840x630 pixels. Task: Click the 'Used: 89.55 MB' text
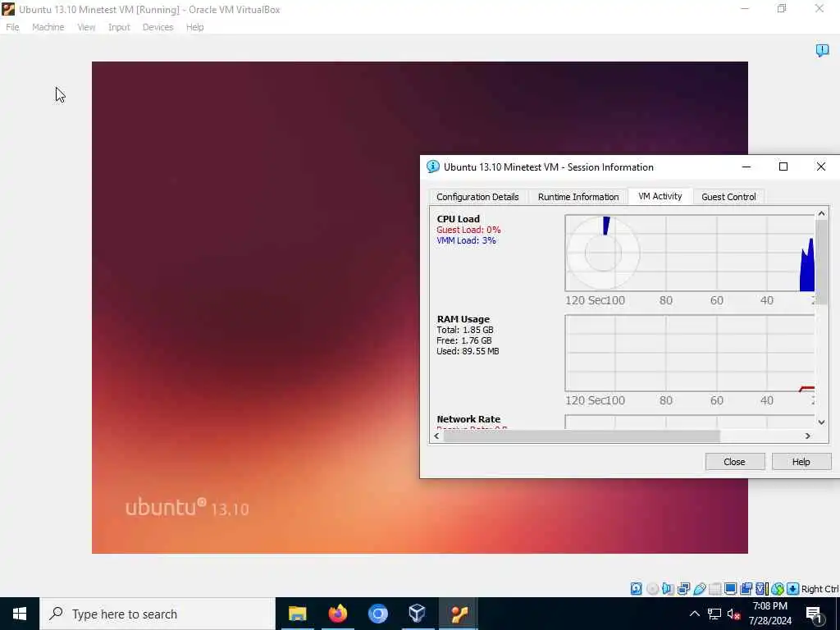468,351
